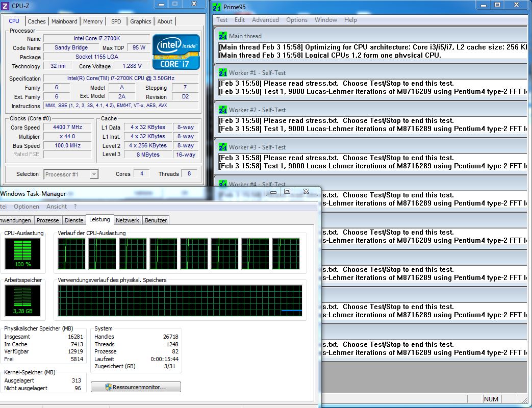Restore the Task-Manager window size button

pos(287,191)
